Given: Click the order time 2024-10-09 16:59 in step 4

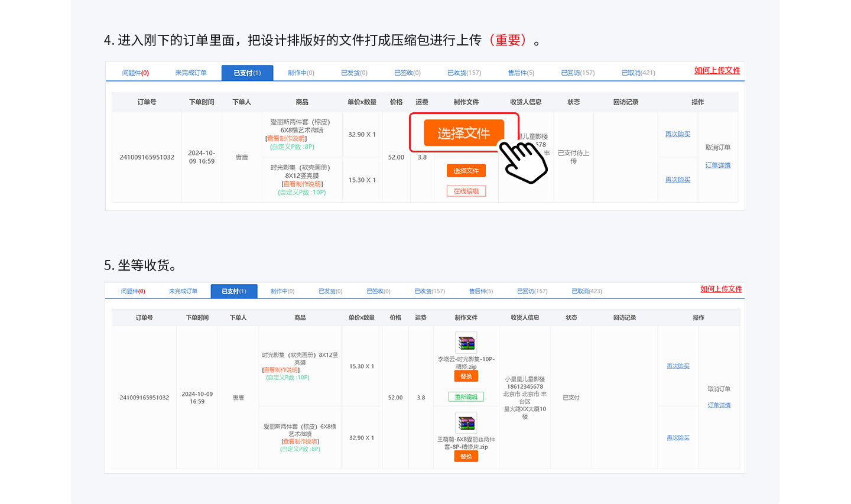Looking at the screenshot, I should tap(202, 157).
